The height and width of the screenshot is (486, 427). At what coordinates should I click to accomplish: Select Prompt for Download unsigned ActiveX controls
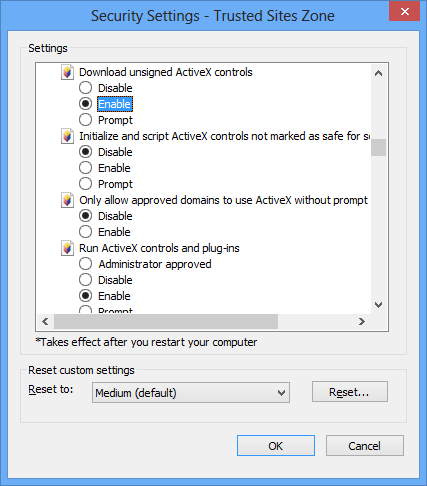86,120
